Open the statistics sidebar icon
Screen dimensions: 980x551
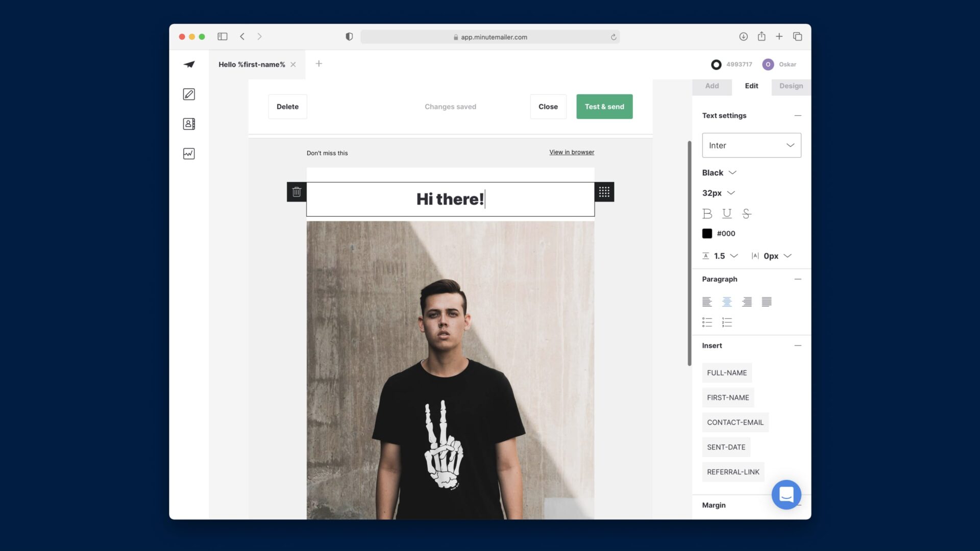click(x=189, y=153)
